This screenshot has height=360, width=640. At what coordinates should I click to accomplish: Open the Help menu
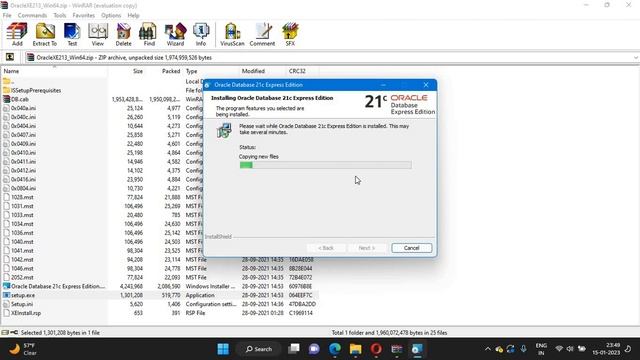click(133, 16)
